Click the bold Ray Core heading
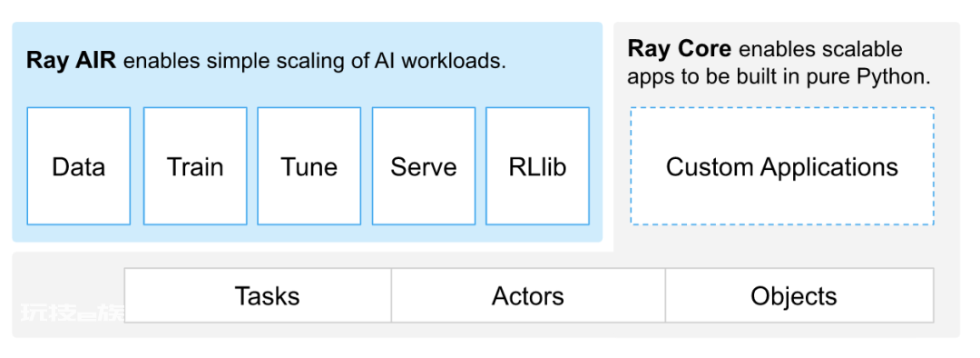The width and height of the screenshot is (980, 358). click(680, 48)
